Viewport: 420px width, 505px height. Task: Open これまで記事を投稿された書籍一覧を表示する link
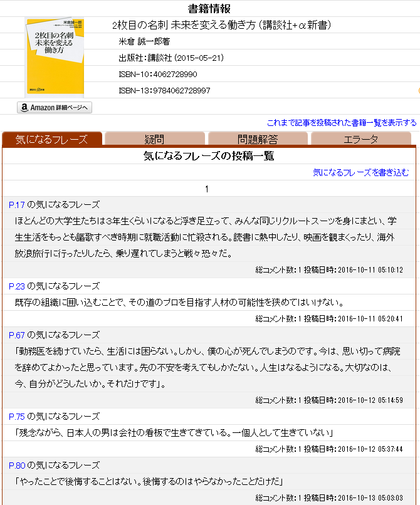(x=342, y=123)
